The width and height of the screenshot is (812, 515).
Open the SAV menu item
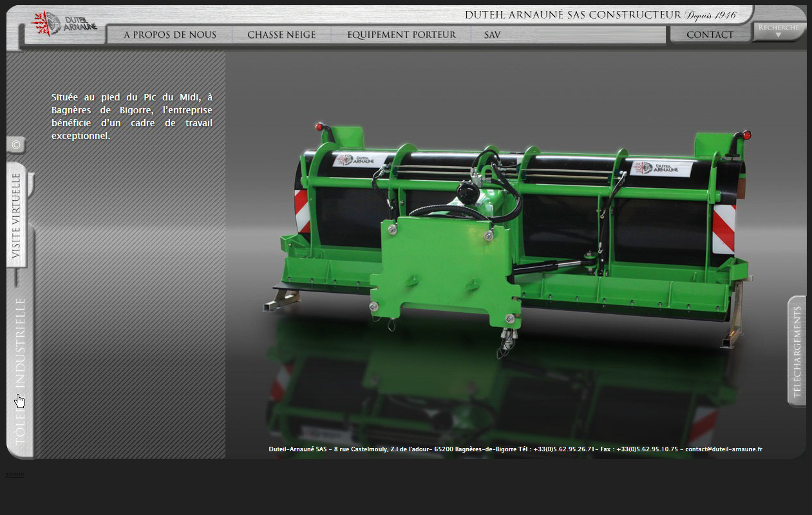pyautogui.click(x=492, y=35)
